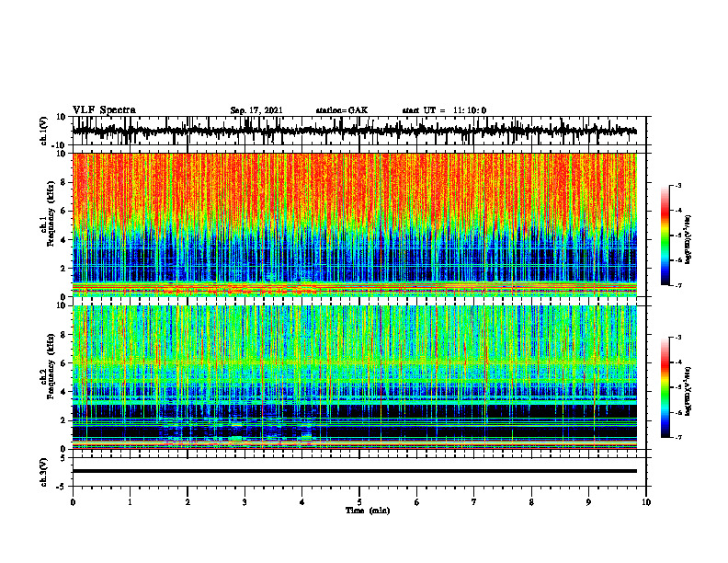Viewport: 728px width, 563px height.
Task: Click the ch.1 voltage waveform trace
Action: 354,131
